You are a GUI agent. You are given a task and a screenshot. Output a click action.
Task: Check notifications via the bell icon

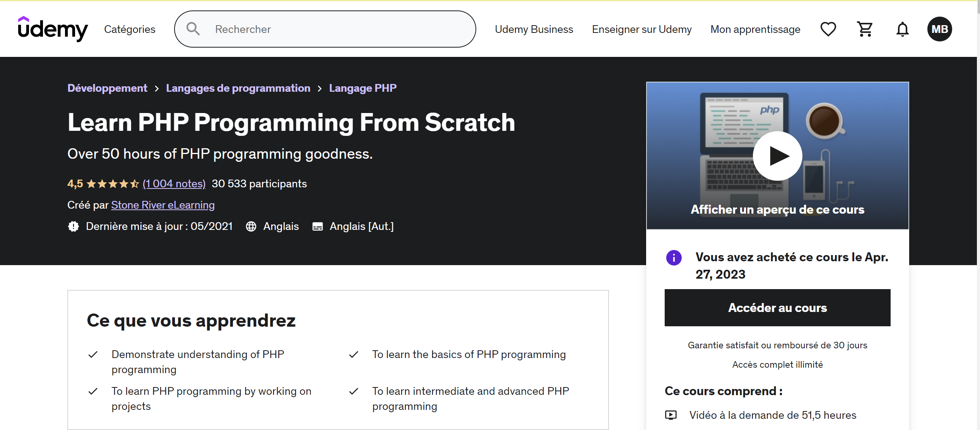tap(902, 29)
